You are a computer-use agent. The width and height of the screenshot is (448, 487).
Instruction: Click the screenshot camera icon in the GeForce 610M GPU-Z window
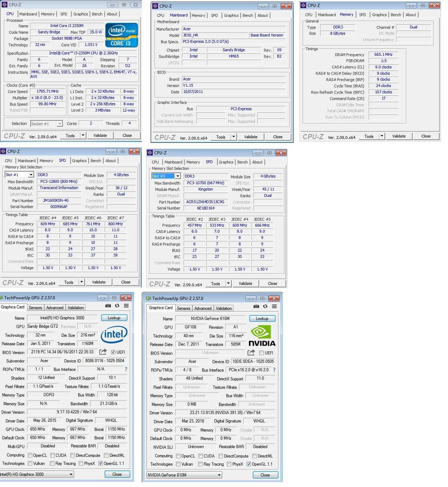[256, 307]
